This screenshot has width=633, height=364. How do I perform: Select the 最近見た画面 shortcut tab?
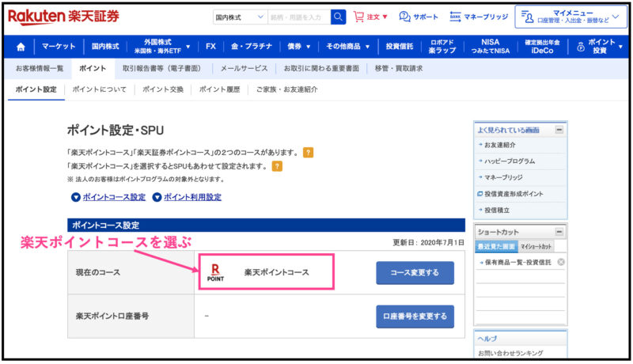(x=496, y=246)
